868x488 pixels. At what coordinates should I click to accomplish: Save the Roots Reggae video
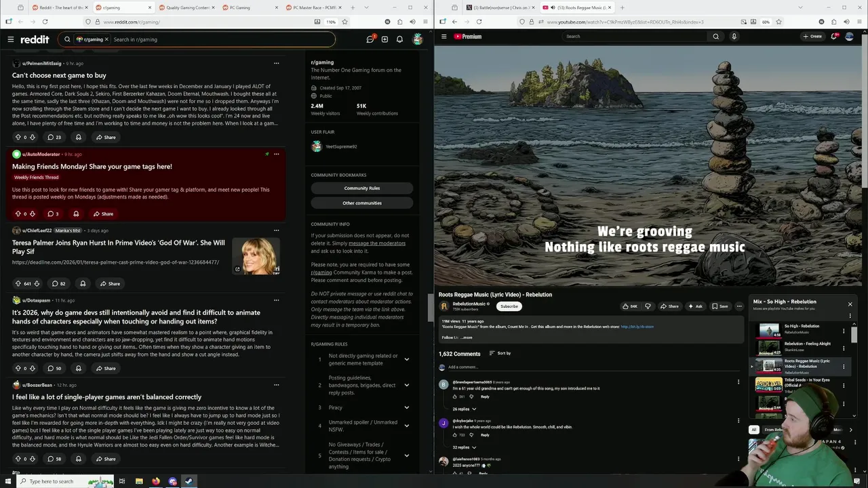(x=719, y=306)
